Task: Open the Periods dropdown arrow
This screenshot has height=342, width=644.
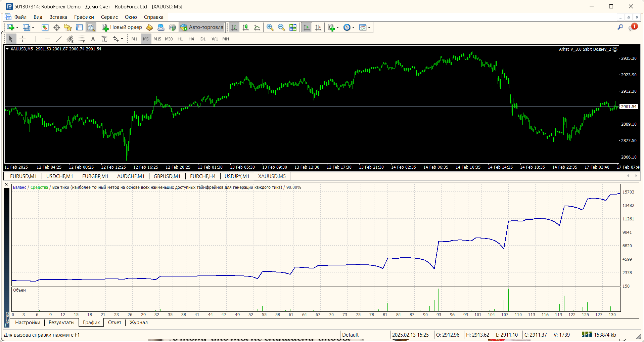Action: pyautogui.click(x=353, y=28)
